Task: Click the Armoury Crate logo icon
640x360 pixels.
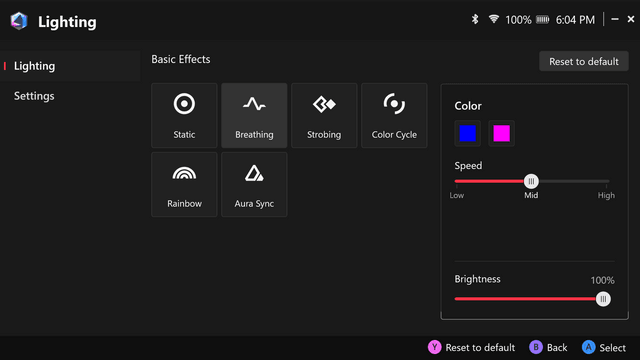Action: pyautogui.click(x=19, y=21)
